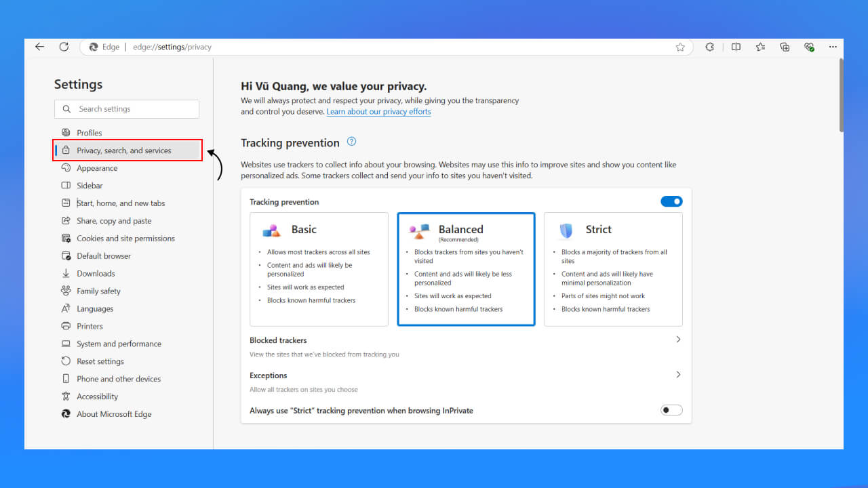This screenshot has width=868, height=488.
Task: Click the Edge logo in address bar
Action: (x=94, y=47)
